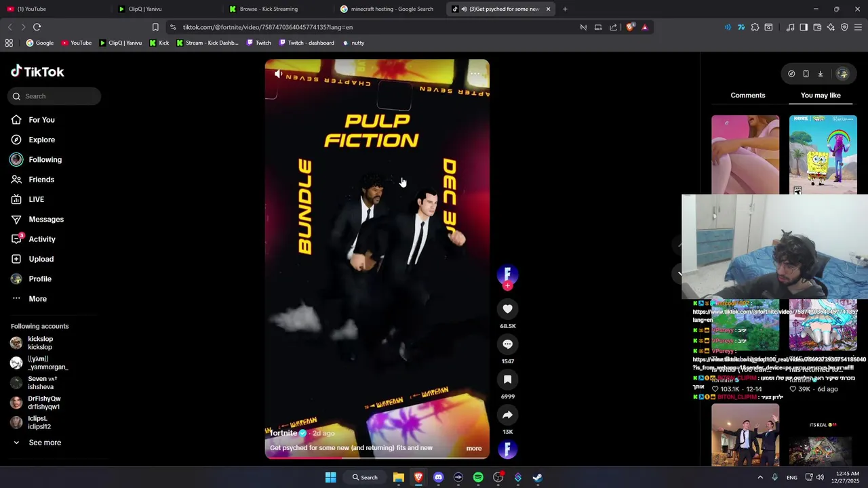Image resolution: width=868 pixels, height=488 pixels.
Task: Follow Fortnite using the avatar plus badge
Action: (507, 285)
